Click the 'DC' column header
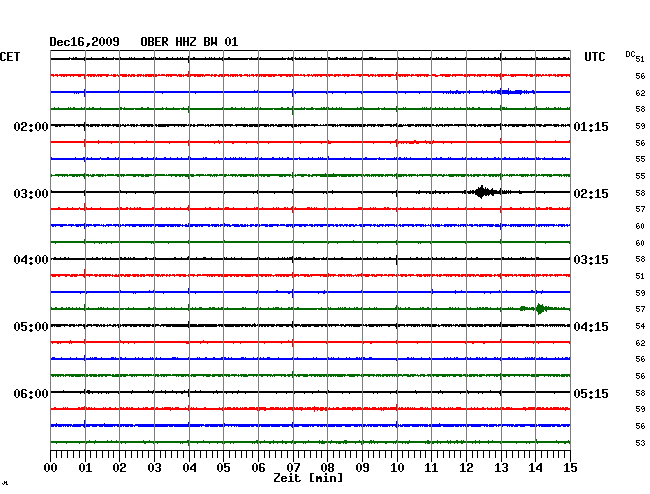The image size is (650, 494). 630,54
